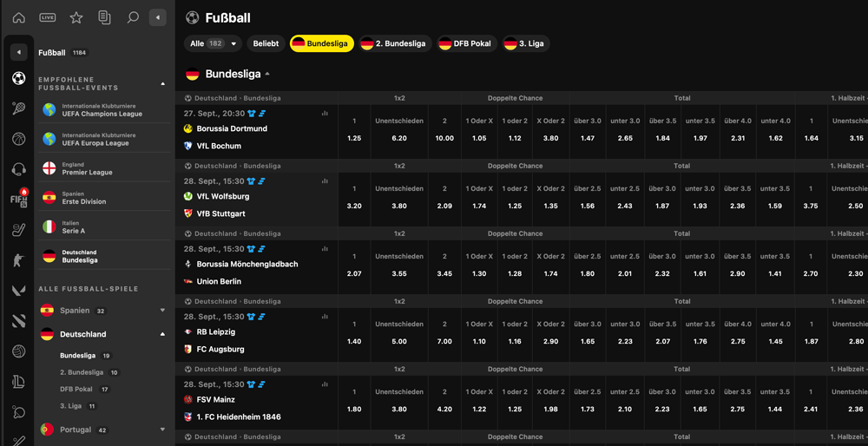This screenshot has width=868, height=446.
Task: Collapse Empfohlene Fussball-Events section
Action: (x=163, y=83)
